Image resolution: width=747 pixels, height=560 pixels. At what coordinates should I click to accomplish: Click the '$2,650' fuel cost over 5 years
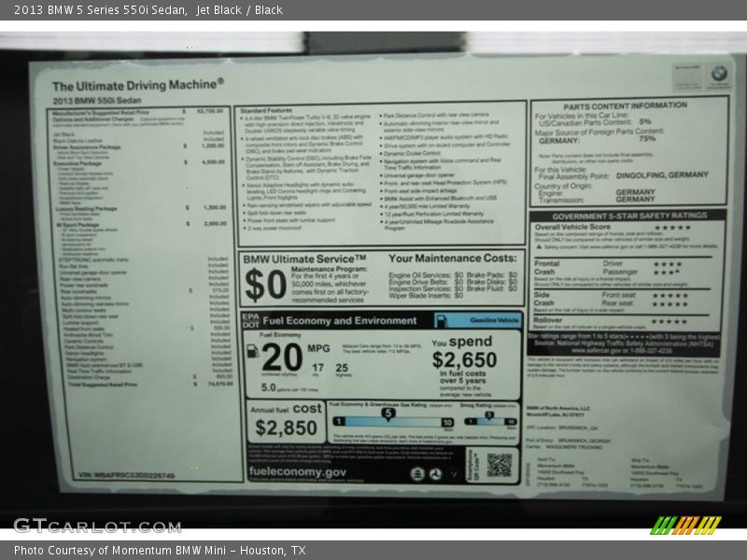[464, 359]
